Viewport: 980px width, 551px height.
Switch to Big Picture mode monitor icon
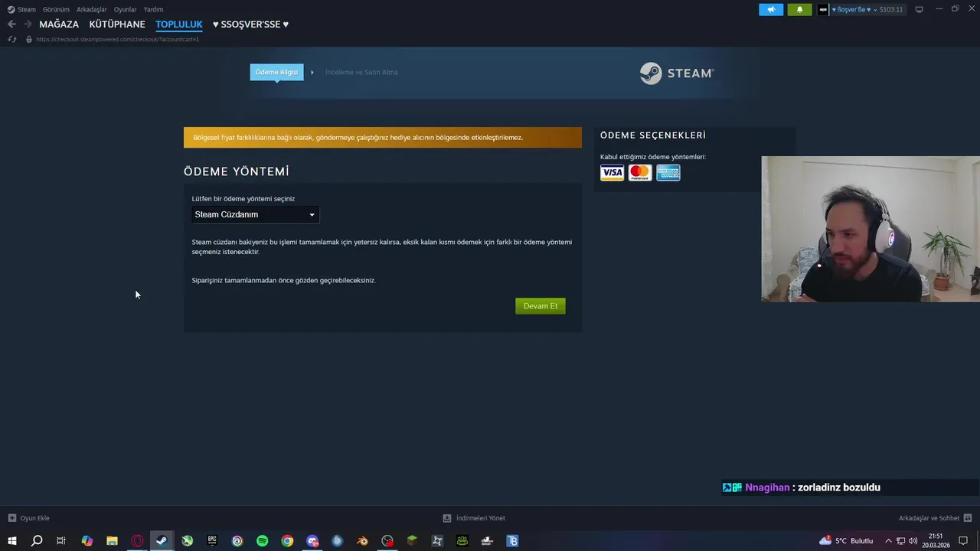(x=920, y=9)
